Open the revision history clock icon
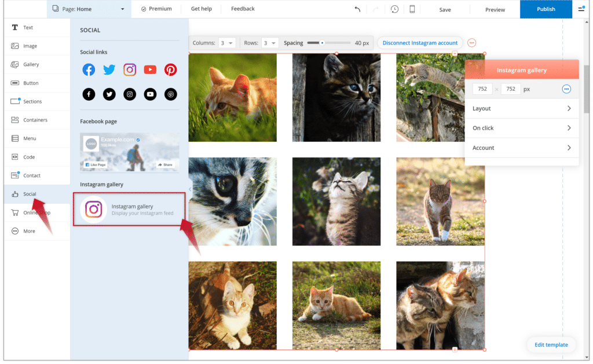593x364 pixels. click(394, 9)
